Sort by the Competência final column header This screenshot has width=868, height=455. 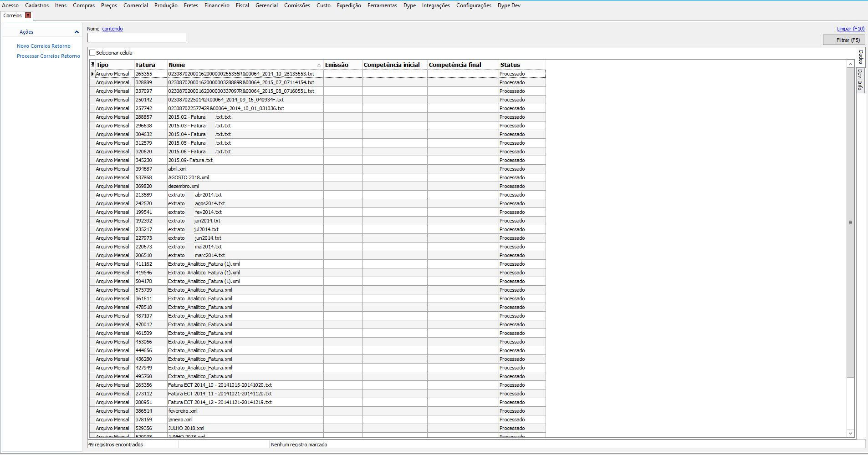tap(463, 65)
